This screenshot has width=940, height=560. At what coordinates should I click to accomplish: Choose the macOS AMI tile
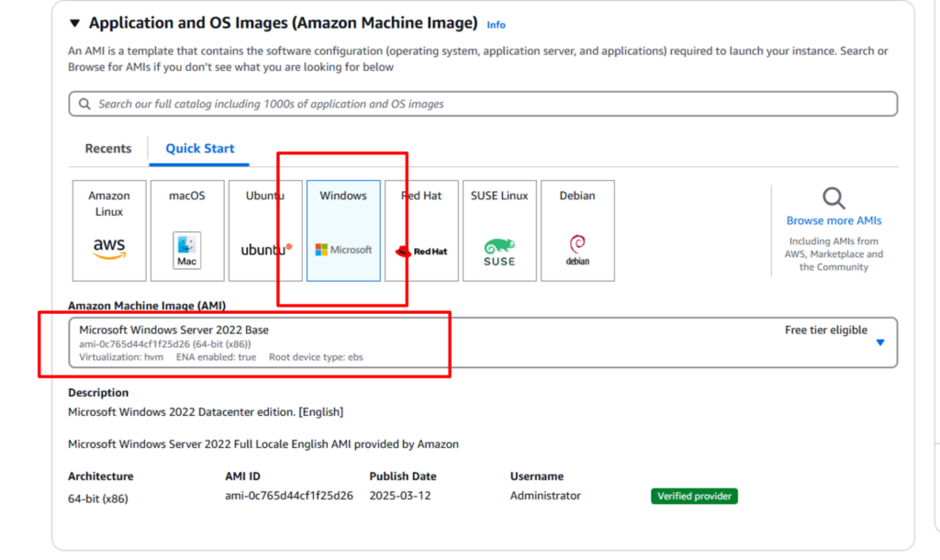pos(187,230)
